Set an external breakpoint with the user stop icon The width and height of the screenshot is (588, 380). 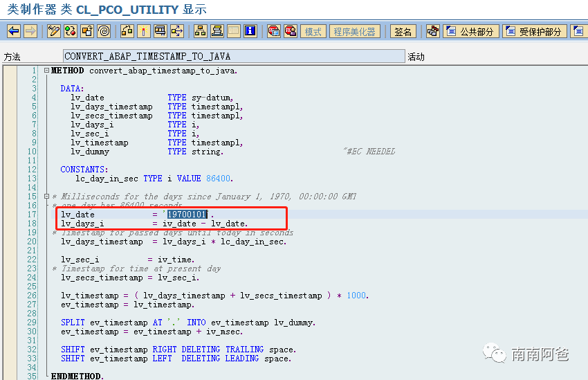pyautogui.click(x=291, y=31)
